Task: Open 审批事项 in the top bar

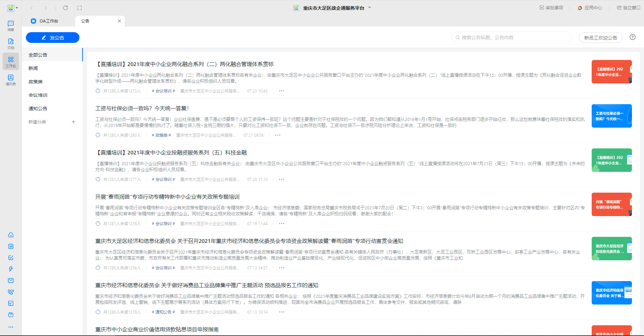Action: (x=551, y=8)
